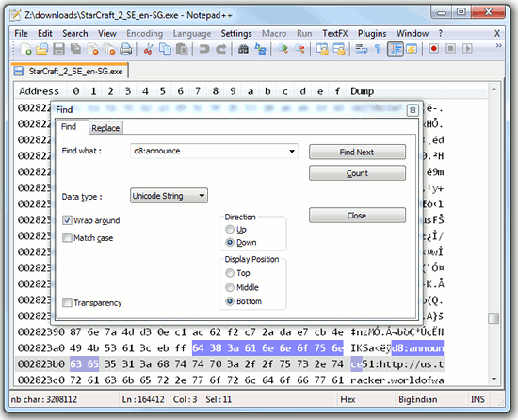This screenshot has height=420, width=518.
Task: Expand hidden toolbar items chevron
Action: point(498,45)
